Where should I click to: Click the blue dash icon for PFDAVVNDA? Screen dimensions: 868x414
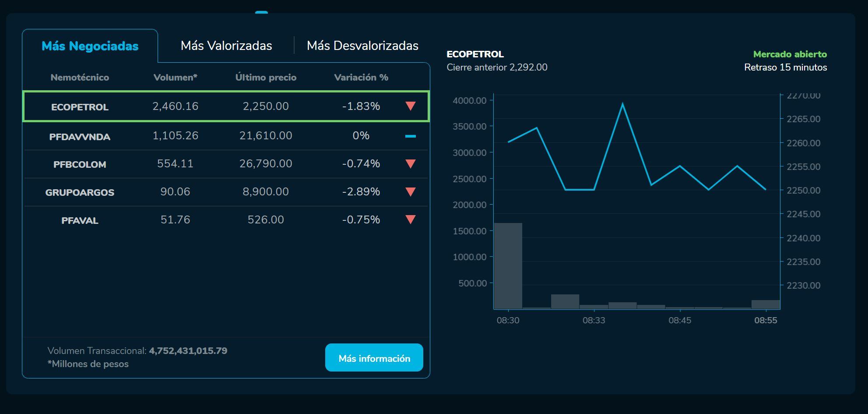tap(410, 136)
